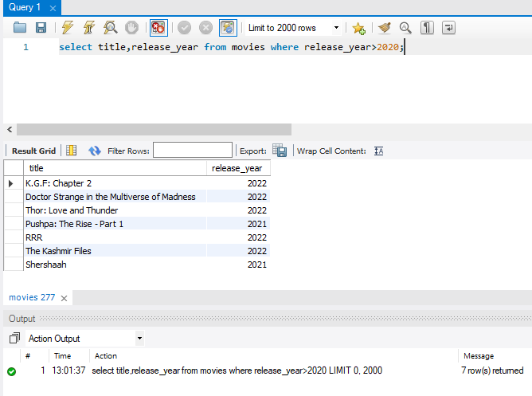Close the Query 1 tab
The height and width of the screenshot is (396, 532).
53,8
